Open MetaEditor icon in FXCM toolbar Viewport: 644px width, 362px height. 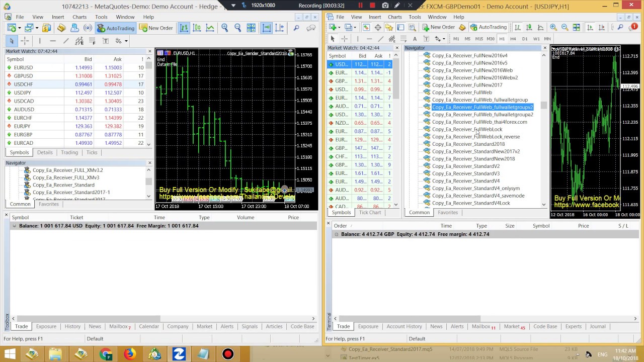click(462, 27)
